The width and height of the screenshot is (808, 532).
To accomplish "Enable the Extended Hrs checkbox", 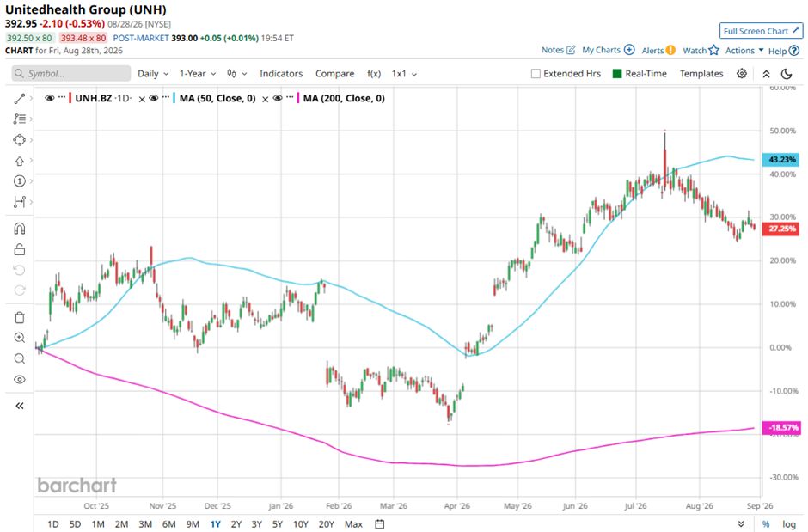I will coord(536,74).
